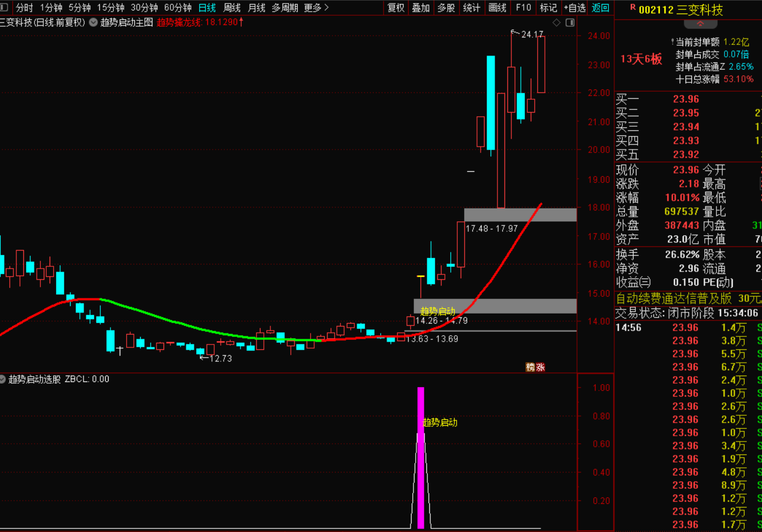Click the diamond icon above the price chart
762x532 pixels.
coord(556,23)
